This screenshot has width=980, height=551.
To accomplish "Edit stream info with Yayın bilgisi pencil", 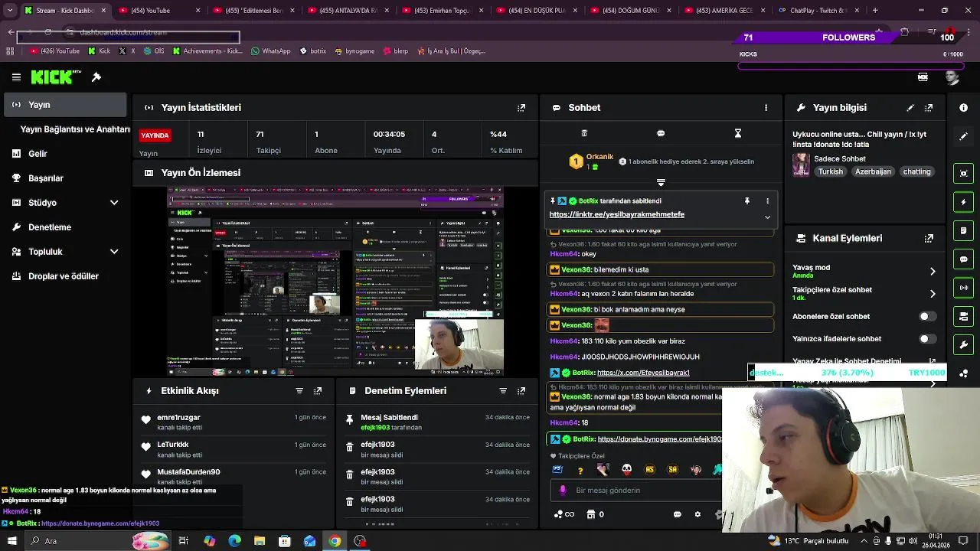I will click(x=910, y=108).
